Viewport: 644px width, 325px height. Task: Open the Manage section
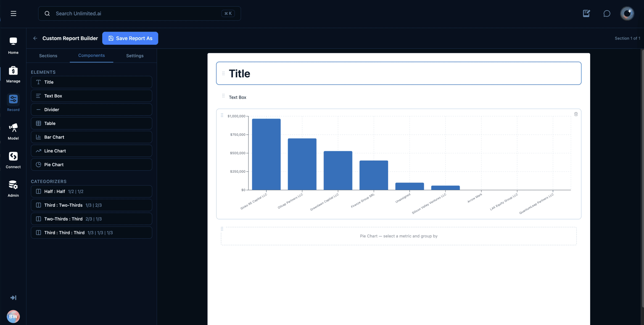[x=13, y=74]
